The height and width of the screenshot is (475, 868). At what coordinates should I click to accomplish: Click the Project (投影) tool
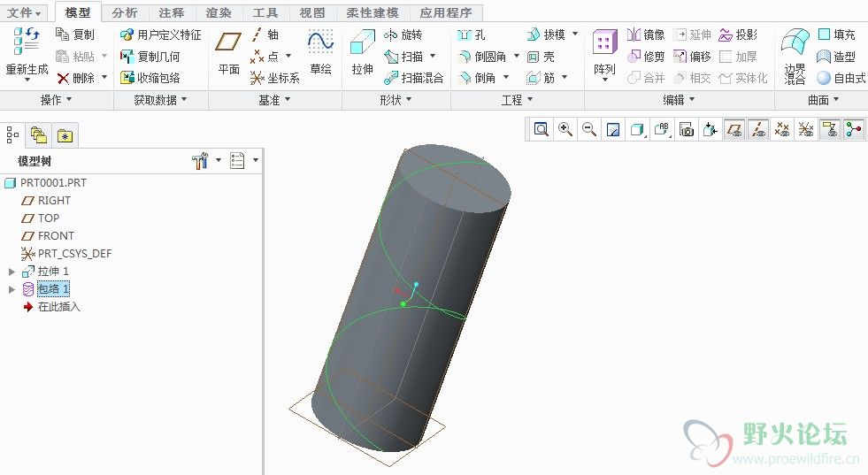pos(737,34)
